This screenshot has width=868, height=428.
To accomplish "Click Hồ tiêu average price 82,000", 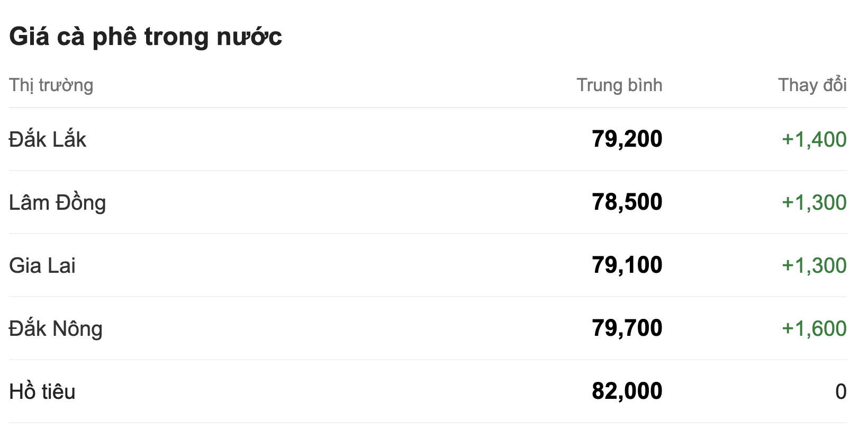I will [x=627, y=391].
